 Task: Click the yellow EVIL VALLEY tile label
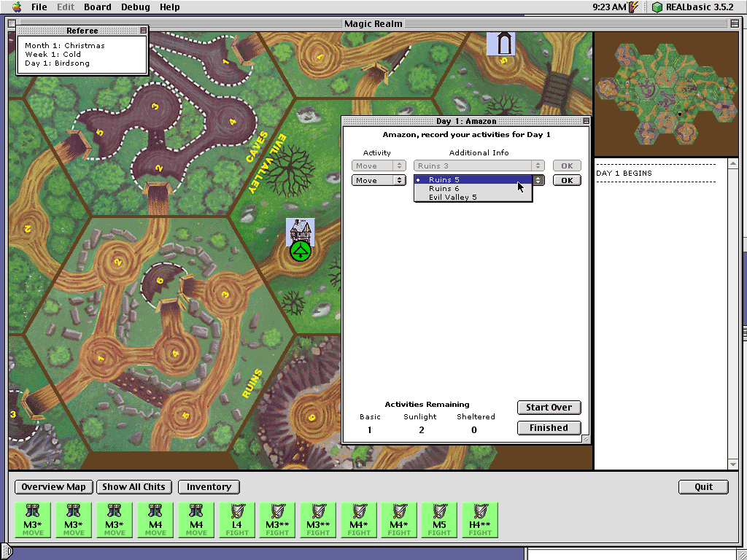pyautogui.click(x=269, y=163)
